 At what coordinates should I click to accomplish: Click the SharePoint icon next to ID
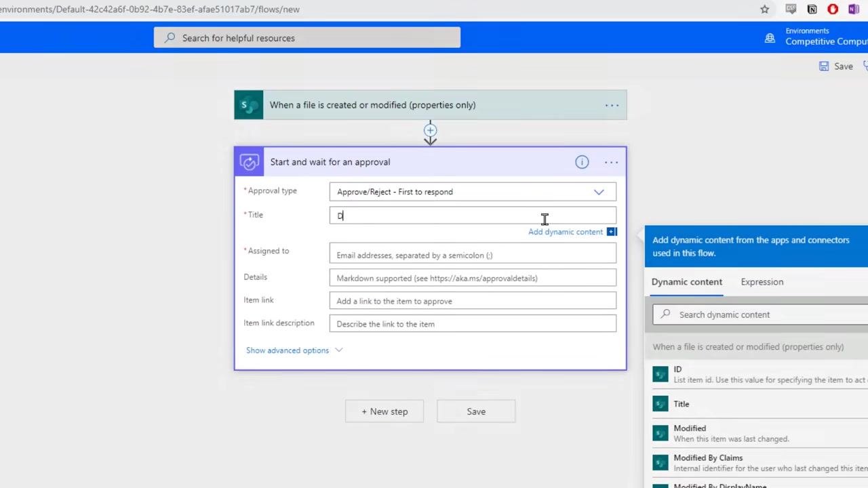tap(660, 374)
